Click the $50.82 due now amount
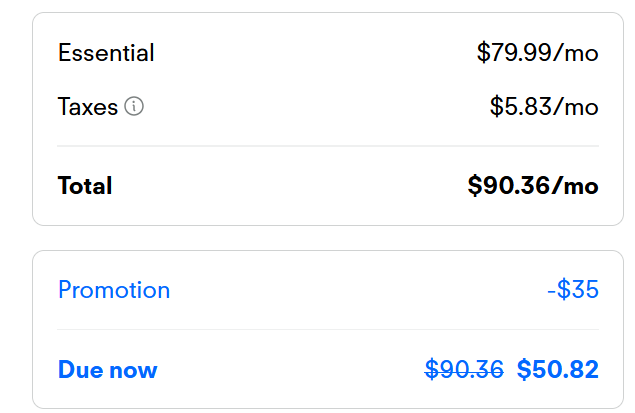Viewport: 635px width, 413px height. click(557, 370)
